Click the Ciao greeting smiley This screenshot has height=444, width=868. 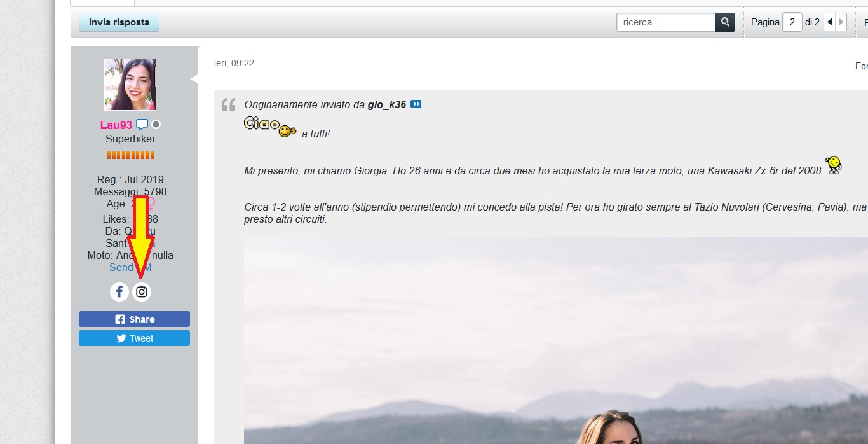point(270,126)
